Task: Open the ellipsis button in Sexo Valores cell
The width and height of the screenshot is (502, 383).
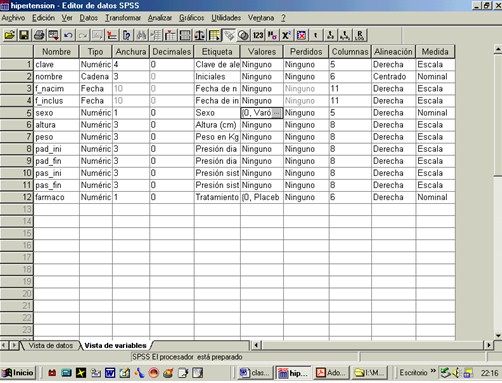Action: pos(277,113)
